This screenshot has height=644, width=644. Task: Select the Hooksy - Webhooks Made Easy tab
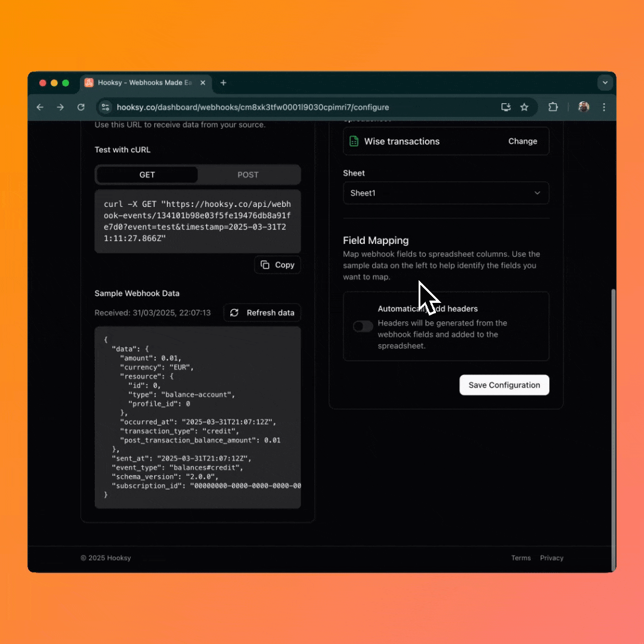tap(146, 82)
